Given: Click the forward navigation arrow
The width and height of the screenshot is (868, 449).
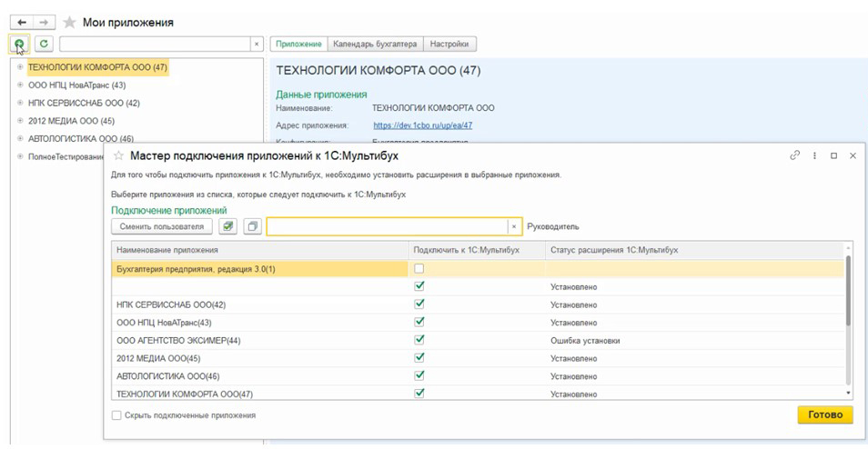Looking at the screenshot, I should point(45,22).
